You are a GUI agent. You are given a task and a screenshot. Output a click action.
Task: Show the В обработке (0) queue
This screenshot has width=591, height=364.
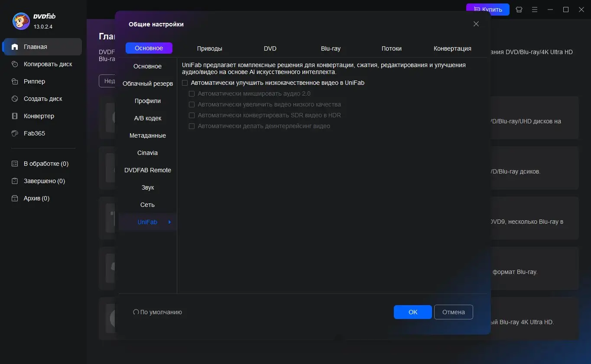tap(42, 164)
